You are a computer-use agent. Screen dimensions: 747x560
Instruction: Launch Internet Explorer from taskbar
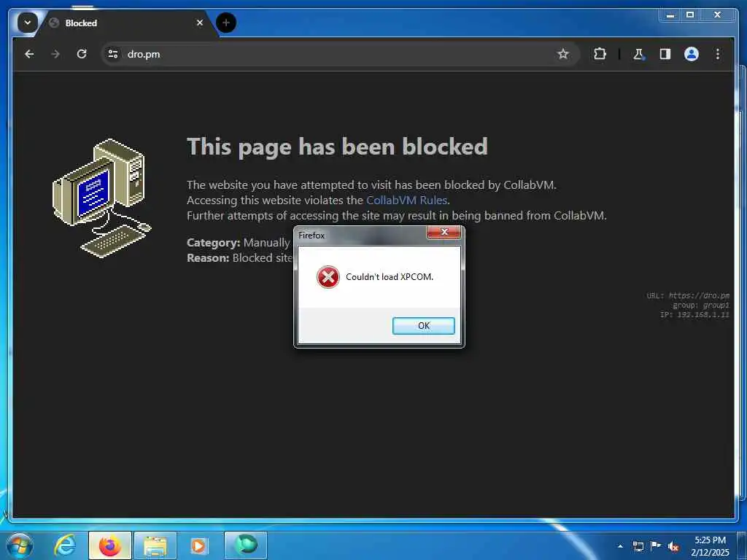point(64,545)
